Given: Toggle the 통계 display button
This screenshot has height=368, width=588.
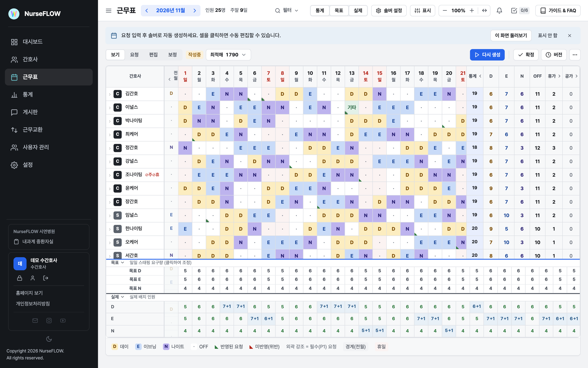Looking at the screenshot, I should (x=320, y=10).
